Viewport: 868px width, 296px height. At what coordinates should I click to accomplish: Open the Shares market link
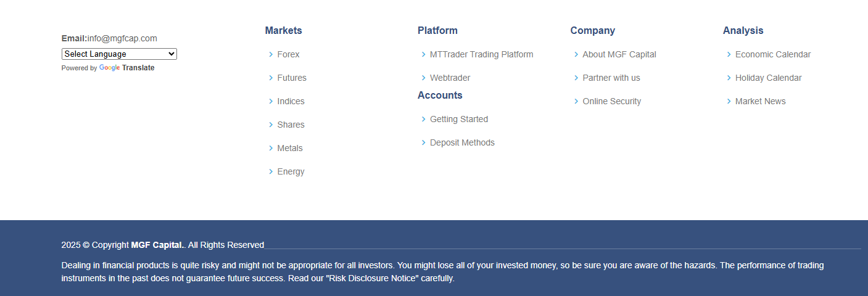pyautogui.click(x=291, y=125)
